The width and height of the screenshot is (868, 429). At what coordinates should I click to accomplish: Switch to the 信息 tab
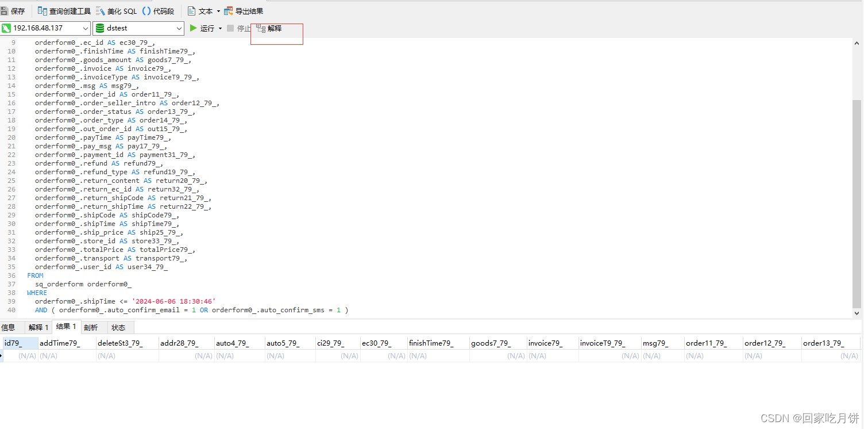click(x=8, y=327)
